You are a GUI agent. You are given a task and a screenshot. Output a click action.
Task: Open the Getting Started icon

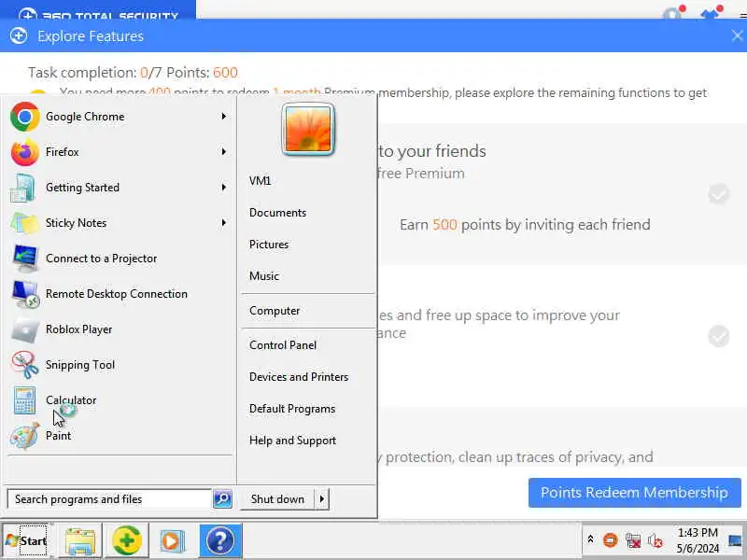tap(23, 188)
